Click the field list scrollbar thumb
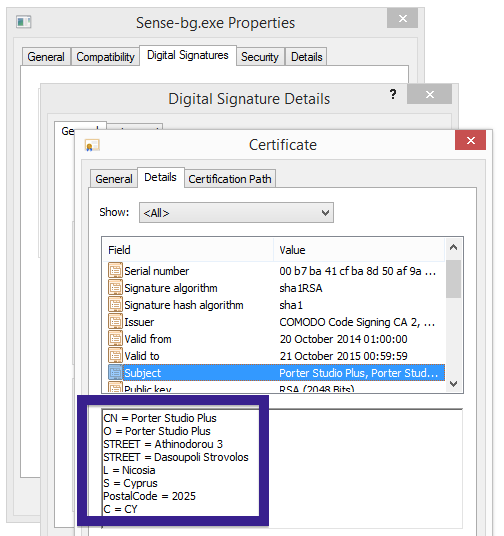 pyautogui.click(x=453, y=279)
